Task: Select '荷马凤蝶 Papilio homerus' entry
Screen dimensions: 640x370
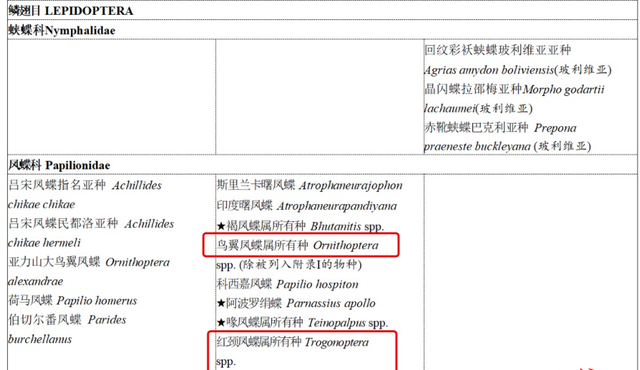Action: 73,301
